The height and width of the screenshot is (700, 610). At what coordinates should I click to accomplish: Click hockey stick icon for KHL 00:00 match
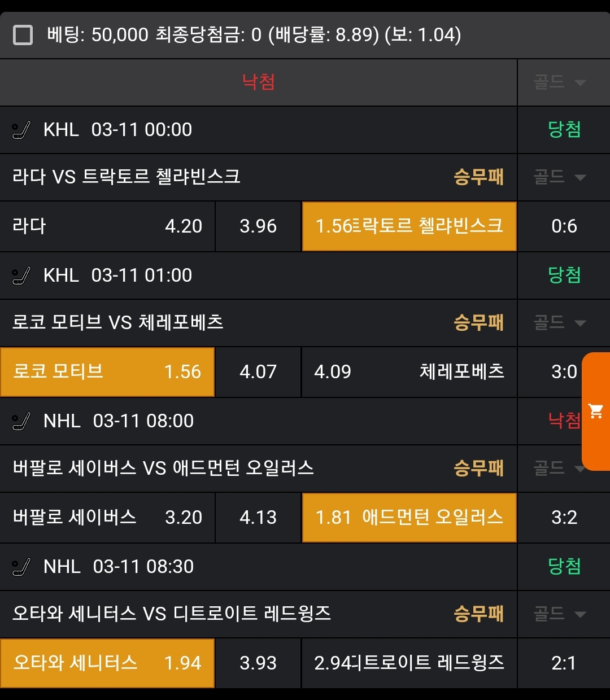(x=21, y=130)
